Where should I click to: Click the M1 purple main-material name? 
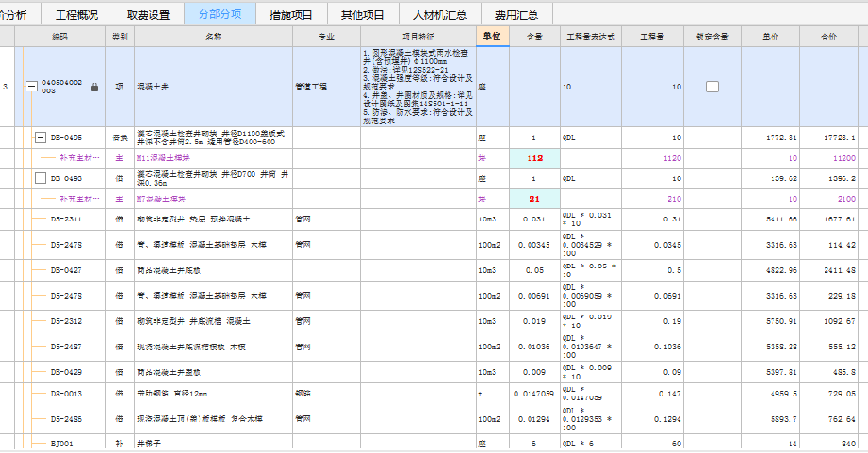pos(163,158)
